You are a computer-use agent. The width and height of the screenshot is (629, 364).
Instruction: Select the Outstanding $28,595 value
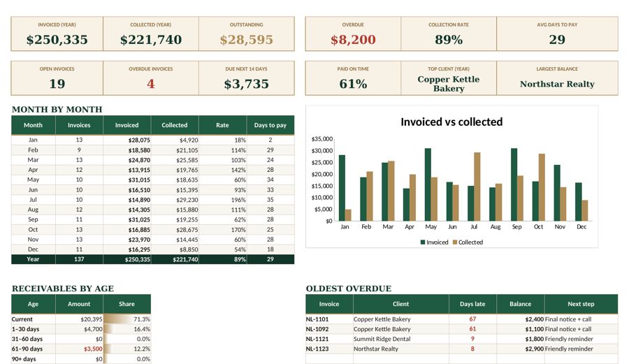(246, 40)
